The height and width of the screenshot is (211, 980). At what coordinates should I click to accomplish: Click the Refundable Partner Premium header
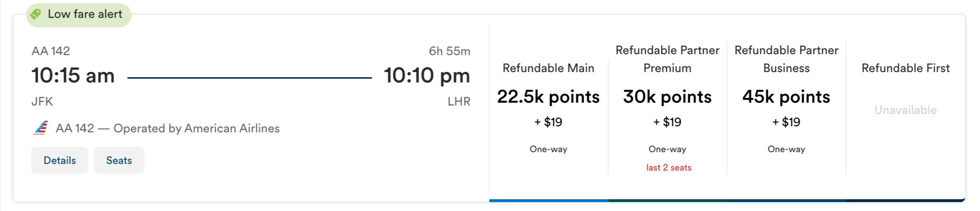pyautogui.click(x=667, y=59)
